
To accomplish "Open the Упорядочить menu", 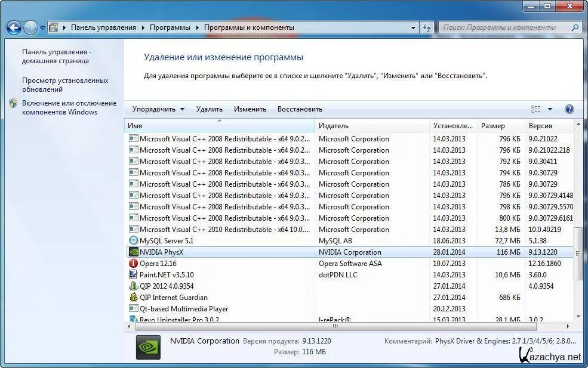I will tap(158, 109).
